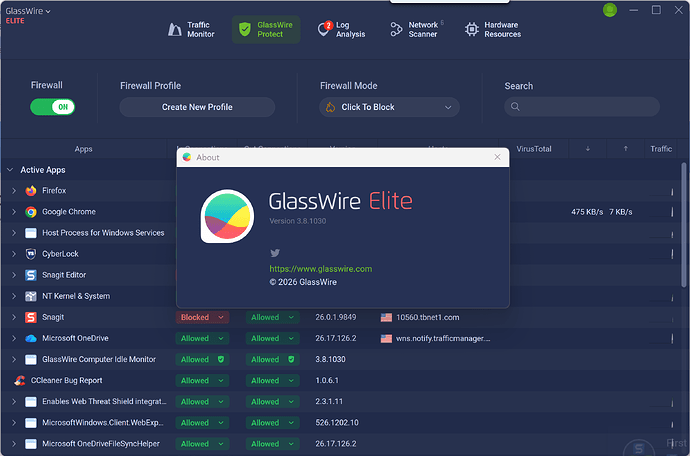Click the Hardware Resources chip icon
690x456 pixels.
(471, 30)
